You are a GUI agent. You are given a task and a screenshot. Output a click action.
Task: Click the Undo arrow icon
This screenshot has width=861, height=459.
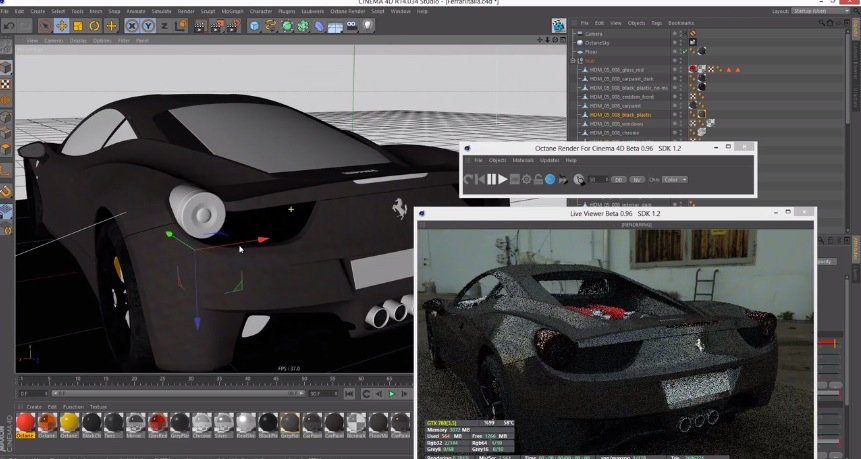coord(8,25)
